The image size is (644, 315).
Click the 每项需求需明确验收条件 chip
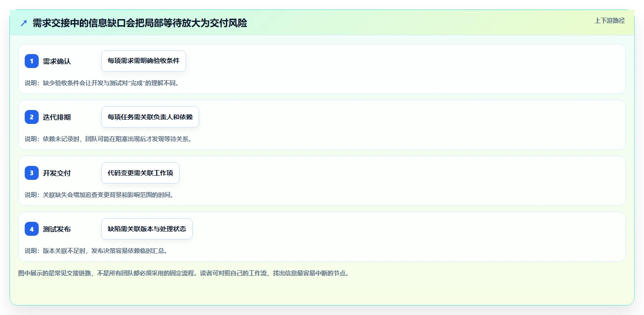144,61
